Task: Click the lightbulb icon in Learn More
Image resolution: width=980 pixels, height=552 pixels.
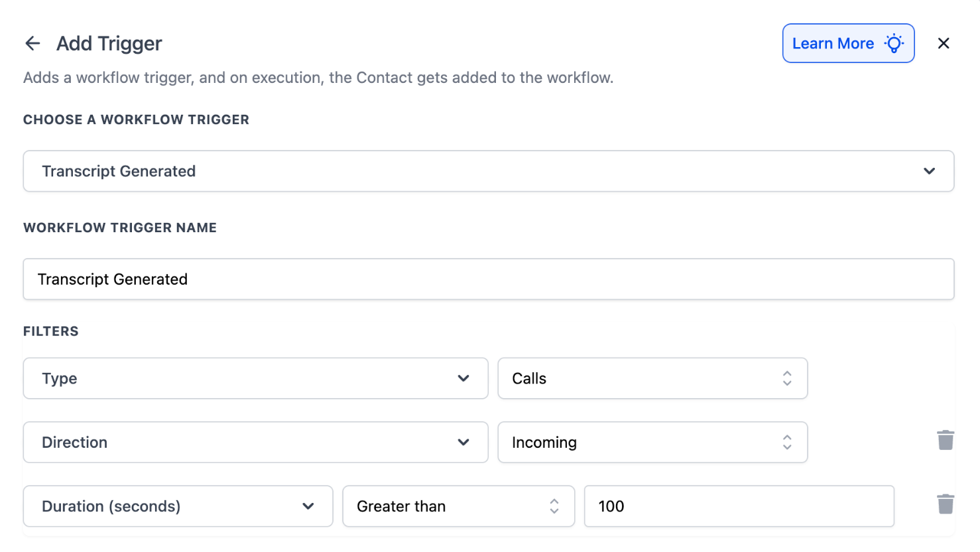Action: (894, 44)
